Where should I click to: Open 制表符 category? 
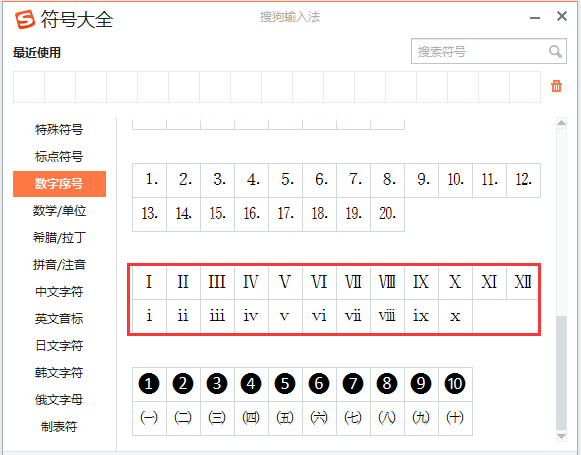tap(59, 427)
